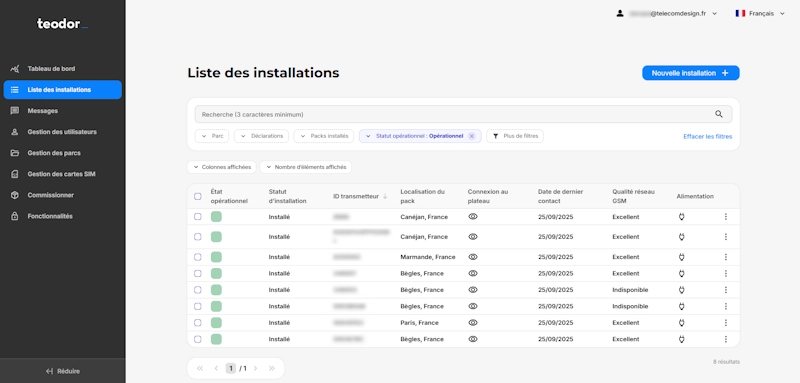
Task: Open the Gestion des cartes SIM icon
Action: click(x=15, y=174)
